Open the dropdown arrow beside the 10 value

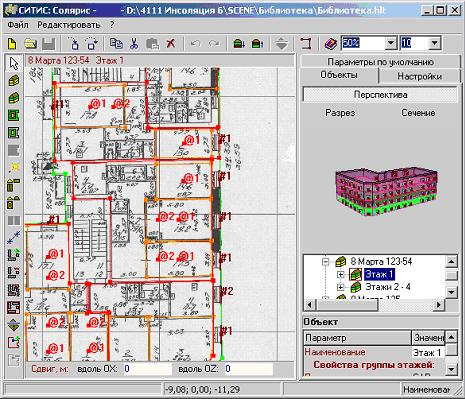point(434,43)
